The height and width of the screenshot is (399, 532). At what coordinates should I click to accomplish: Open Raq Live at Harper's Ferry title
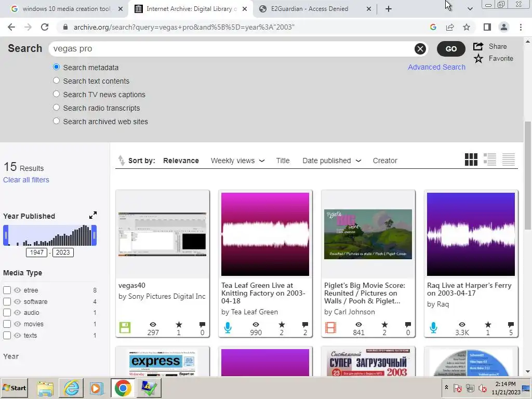pos(469,289)
